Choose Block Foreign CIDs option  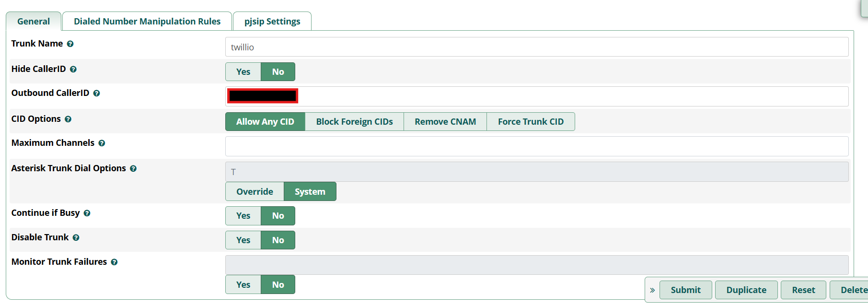354,122
